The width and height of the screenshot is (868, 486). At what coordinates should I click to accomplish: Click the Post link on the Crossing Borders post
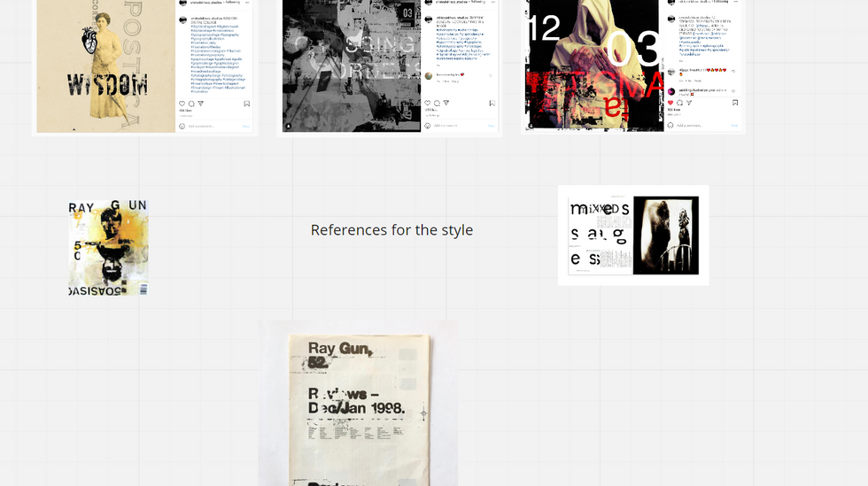coord(492,126)
